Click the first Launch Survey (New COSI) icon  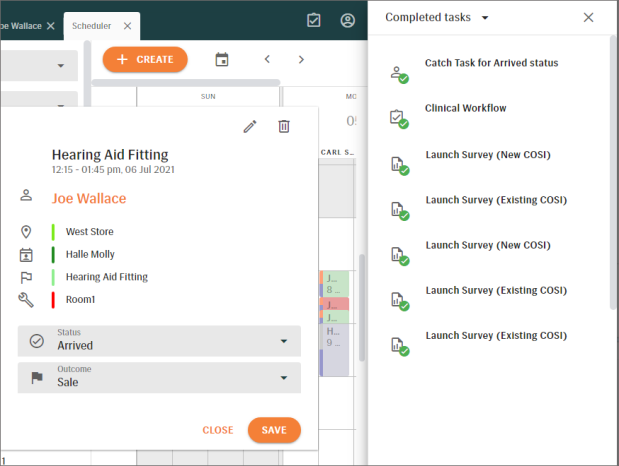coord(400,166)
